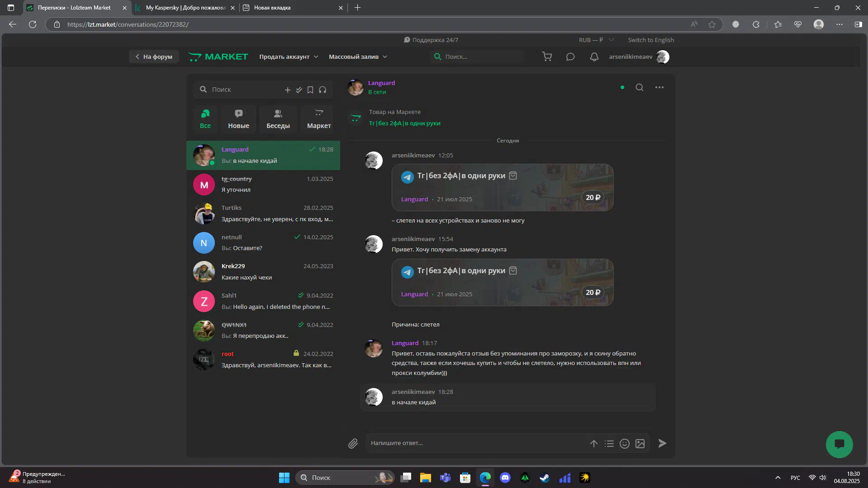
Task: Open the product card sent at 12:05
Action: [x=503, y=187]
